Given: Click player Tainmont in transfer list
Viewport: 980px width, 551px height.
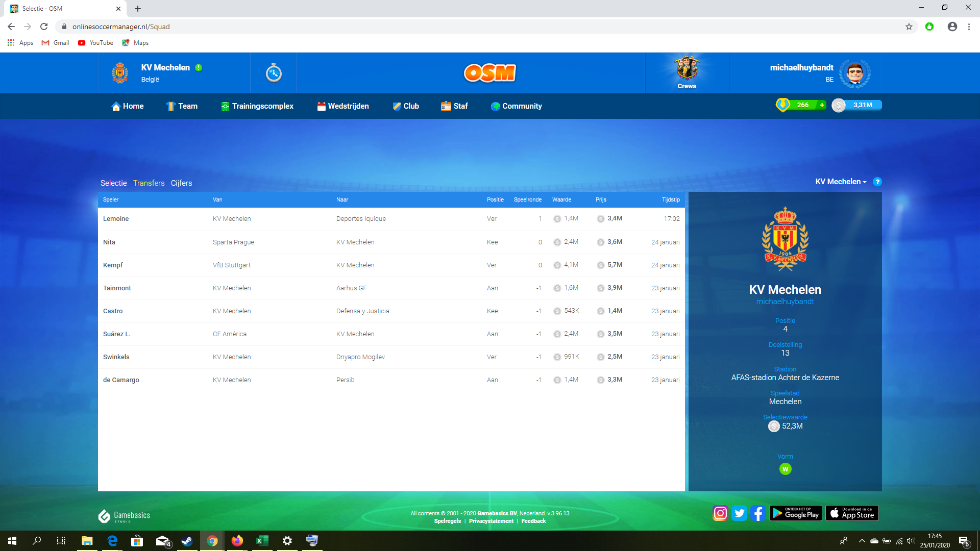Looking at the screenshot, I should [117, 288].
